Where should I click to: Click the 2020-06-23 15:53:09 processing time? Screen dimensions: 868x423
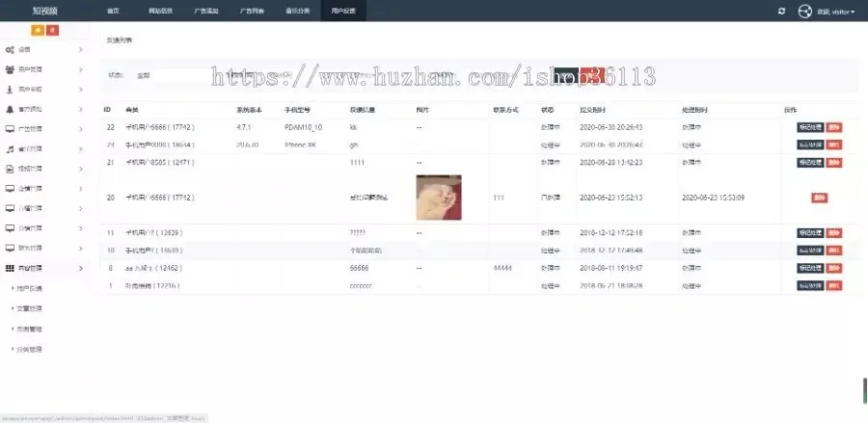(x=713, y=198)
